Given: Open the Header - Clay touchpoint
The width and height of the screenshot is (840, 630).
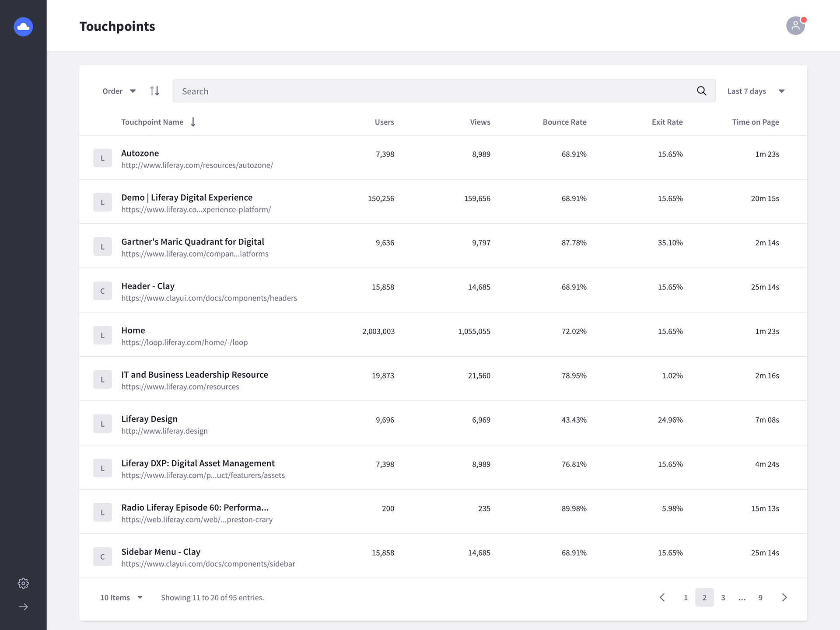Looking at the screenshot, I should pyautogui.click(x=148, y=286).
